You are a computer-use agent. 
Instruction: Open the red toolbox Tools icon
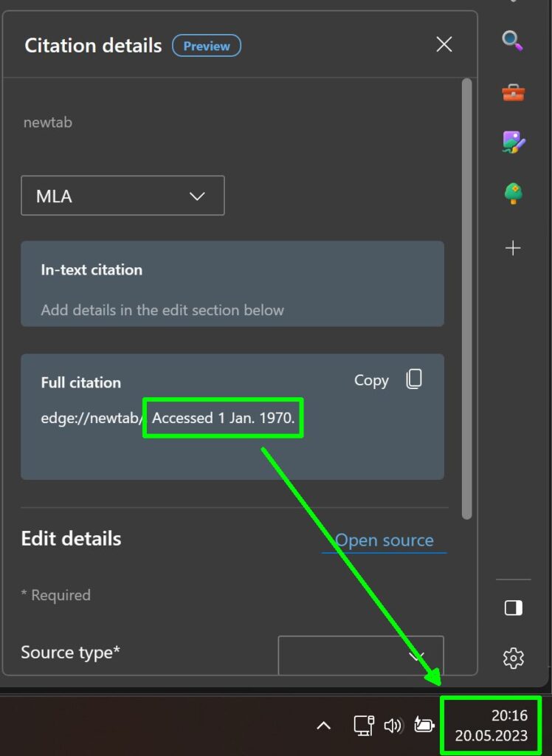click(x=513, y=92)
